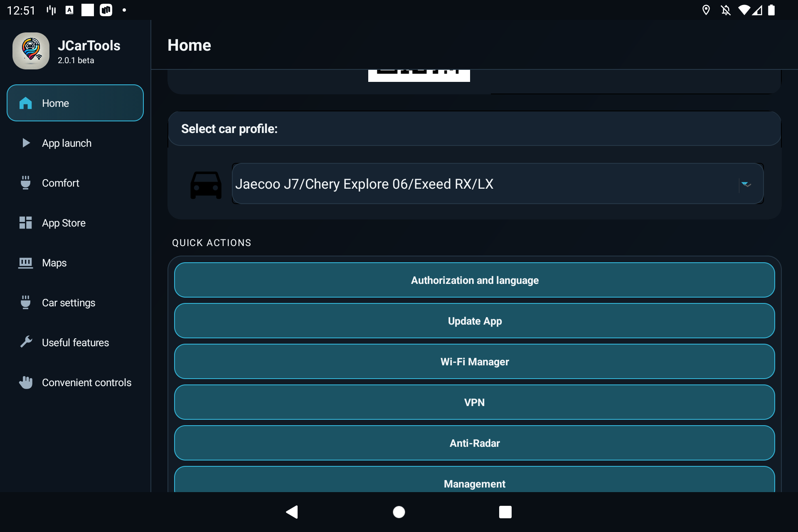Open the car profile dropdown Jaecoo J7

498,184
